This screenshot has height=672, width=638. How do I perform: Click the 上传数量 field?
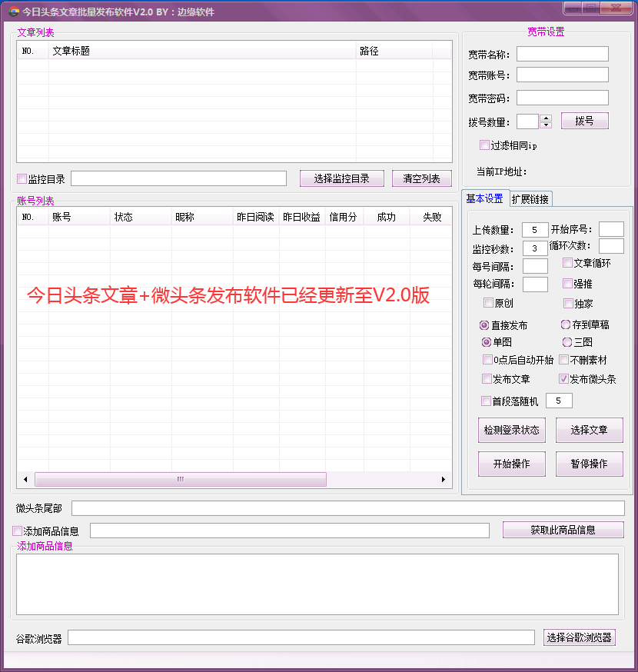pos(535,230)
